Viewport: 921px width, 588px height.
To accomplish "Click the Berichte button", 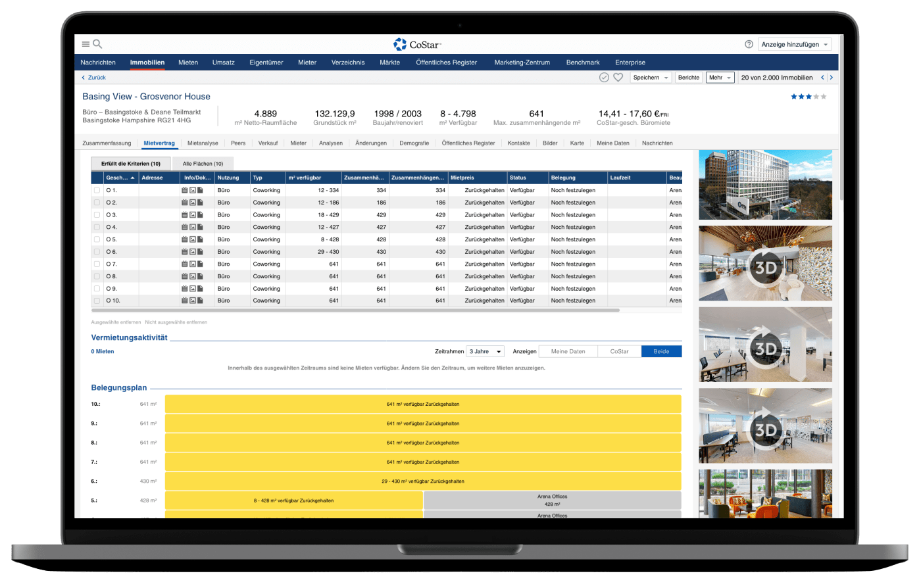I will (x=689, y=78).
